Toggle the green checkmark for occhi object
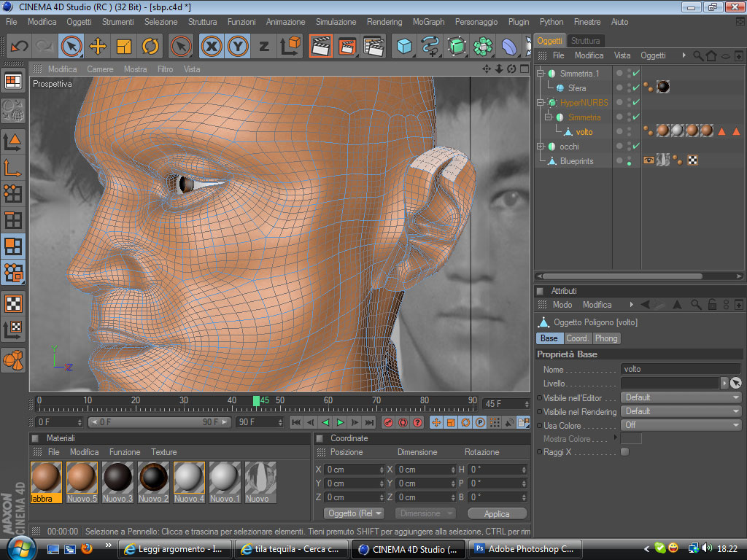This screenshot has width=747, height=560. (636, 147)
